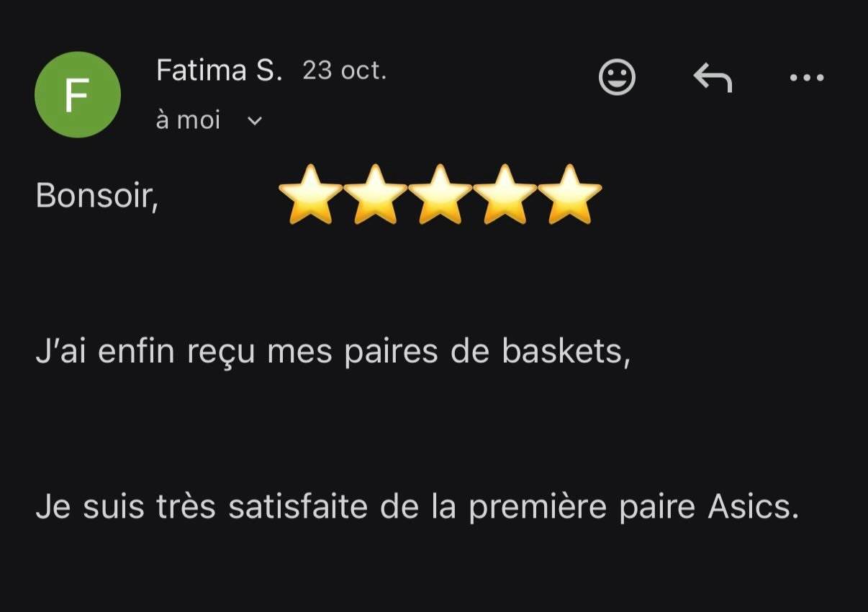Image resolution: width=868 pixels, height=612 pixels.
Task: Click the second star emoji
Action: 375,194
